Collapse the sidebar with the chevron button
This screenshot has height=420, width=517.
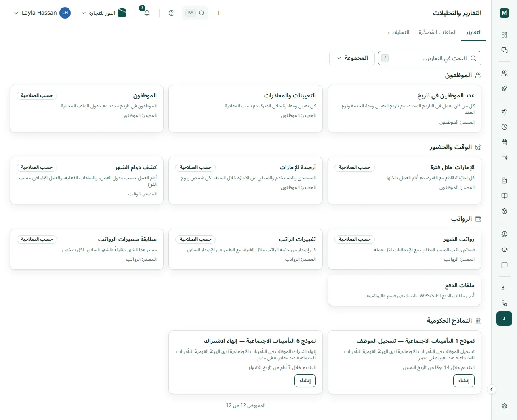click(x=492, y=389)
